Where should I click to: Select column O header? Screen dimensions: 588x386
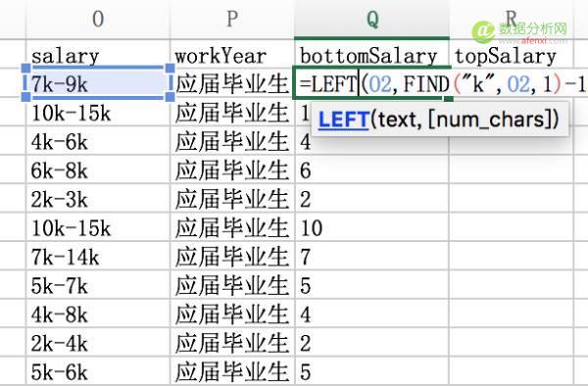(98, 19)
